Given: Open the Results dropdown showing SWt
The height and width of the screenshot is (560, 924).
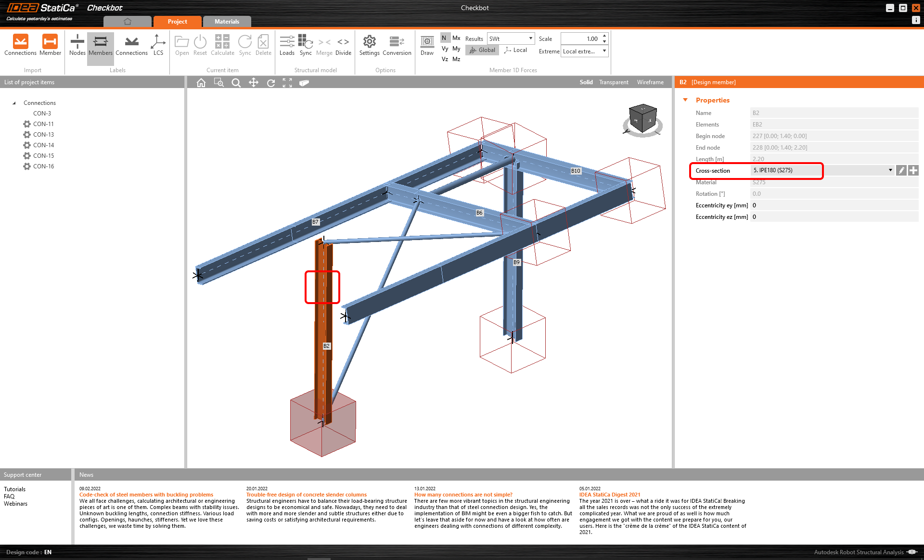Looking at the screenshot, I should click(530, 38).
